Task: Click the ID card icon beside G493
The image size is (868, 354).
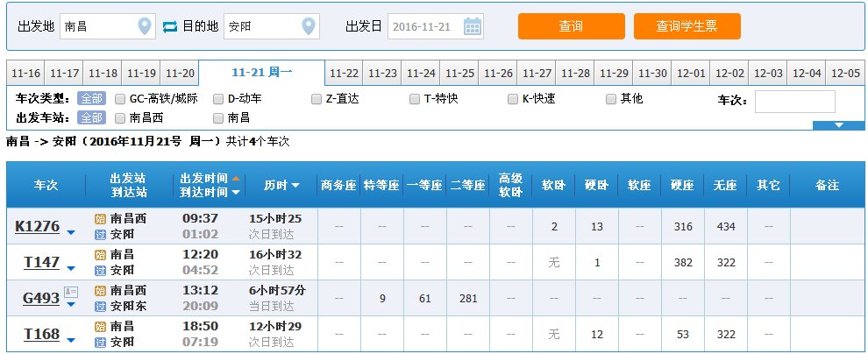Action: tap(71, 292)
